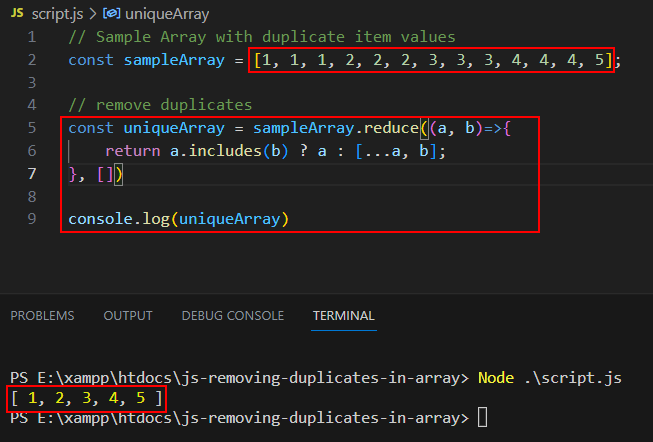Image resolution: width=653 pixels, height=442 pixels.
Task: Expand breadcrumb chevron after script.js
Action: 93,14
